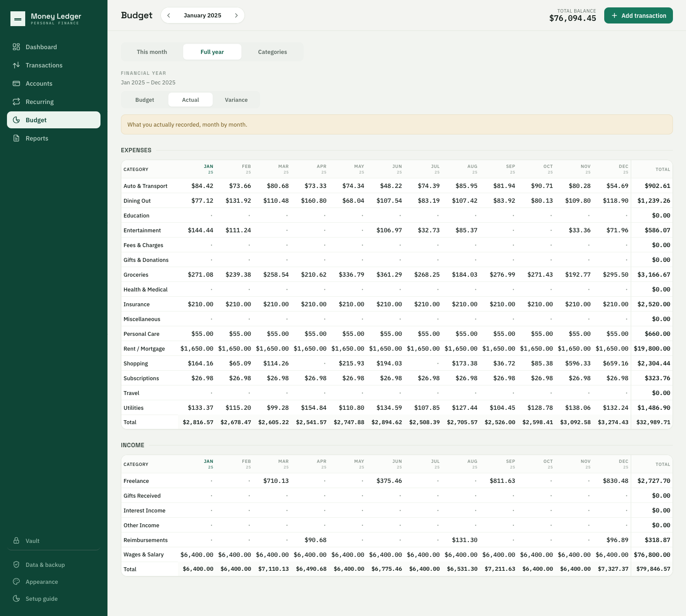Open Dashboard in the sidebar
Screen dimensions: 686x616
54,47
